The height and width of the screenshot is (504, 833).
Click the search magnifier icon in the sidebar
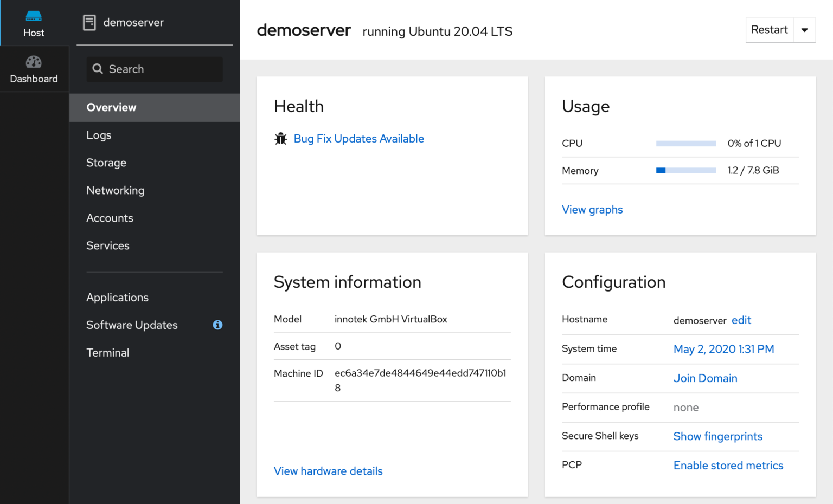click(x=98, y=69)
